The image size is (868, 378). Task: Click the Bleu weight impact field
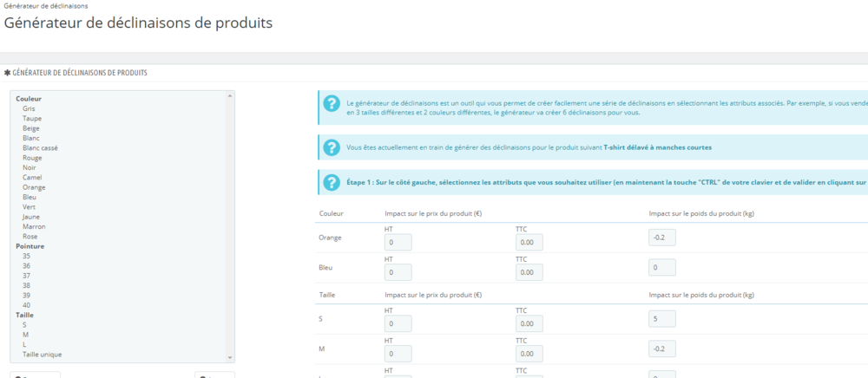[x=662, y=268]
